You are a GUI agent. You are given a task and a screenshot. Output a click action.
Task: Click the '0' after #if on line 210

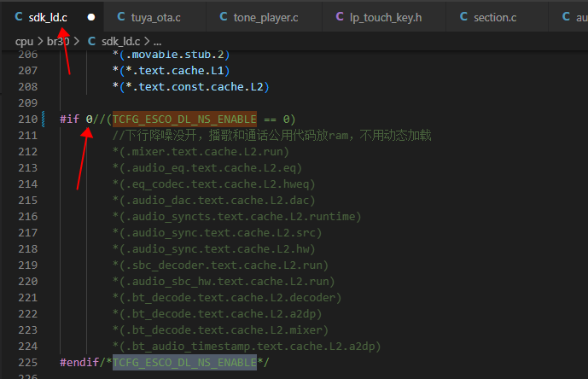coord(90,120)
